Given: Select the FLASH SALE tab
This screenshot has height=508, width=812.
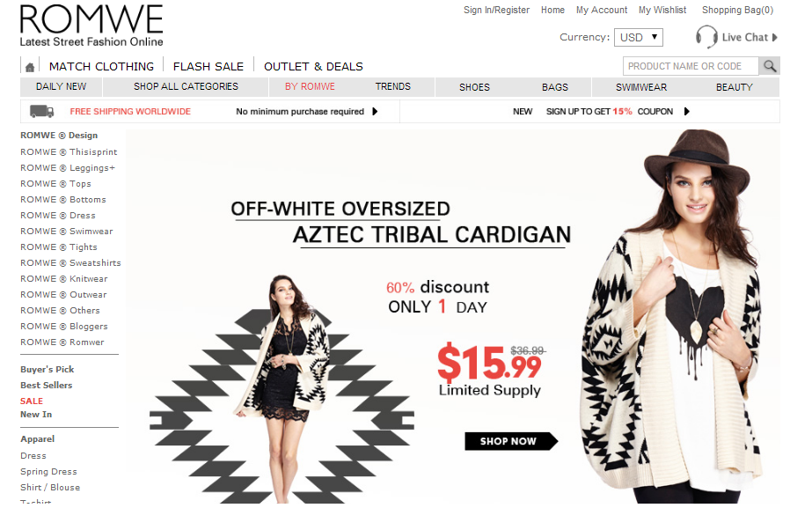Looking at the screenshot, I should pyautogui.click(x=208, y=66).
